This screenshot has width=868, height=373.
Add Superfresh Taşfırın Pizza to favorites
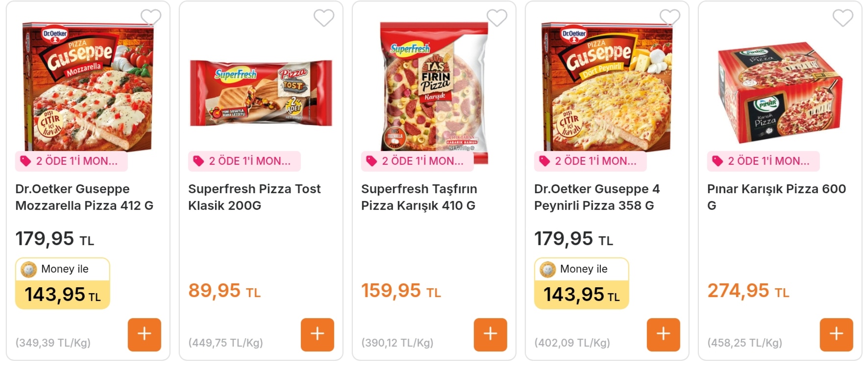point(496,18)
